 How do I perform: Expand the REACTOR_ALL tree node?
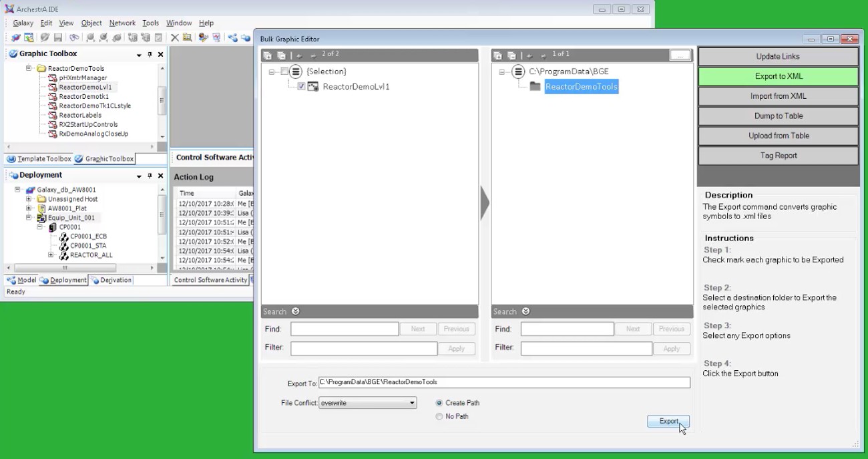click(x=51, y=255)
